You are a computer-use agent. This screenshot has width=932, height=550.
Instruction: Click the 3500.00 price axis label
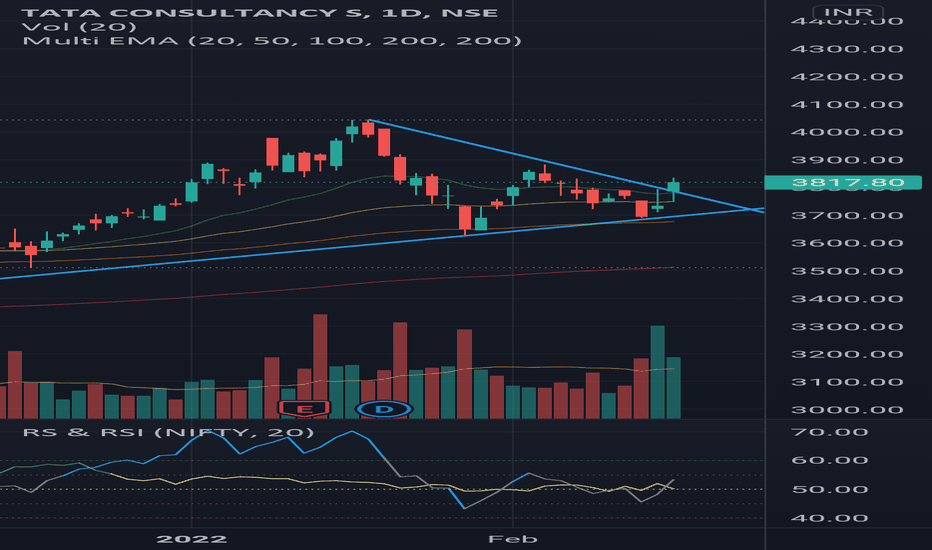pyautogui.click(x=847, y=271)
